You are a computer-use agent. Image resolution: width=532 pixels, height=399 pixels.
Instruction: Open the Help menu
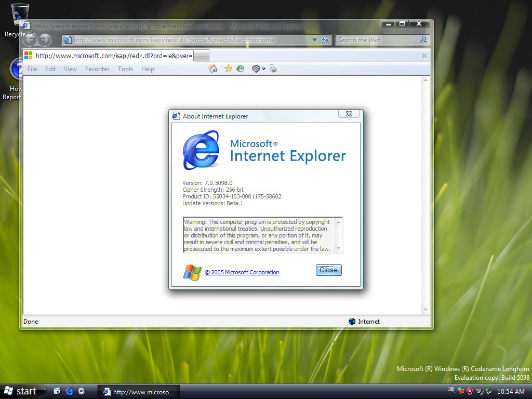(x=148, y=69)
